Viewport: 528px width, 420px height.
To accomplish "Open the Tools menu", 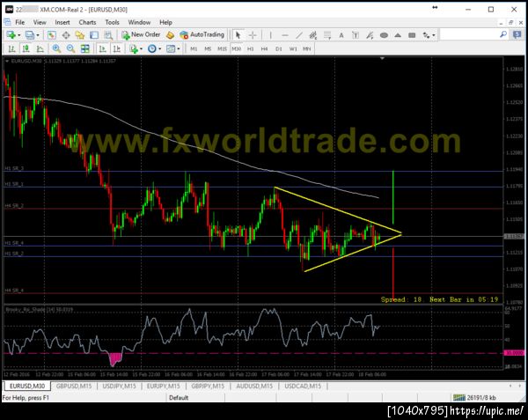I will 112,22.
